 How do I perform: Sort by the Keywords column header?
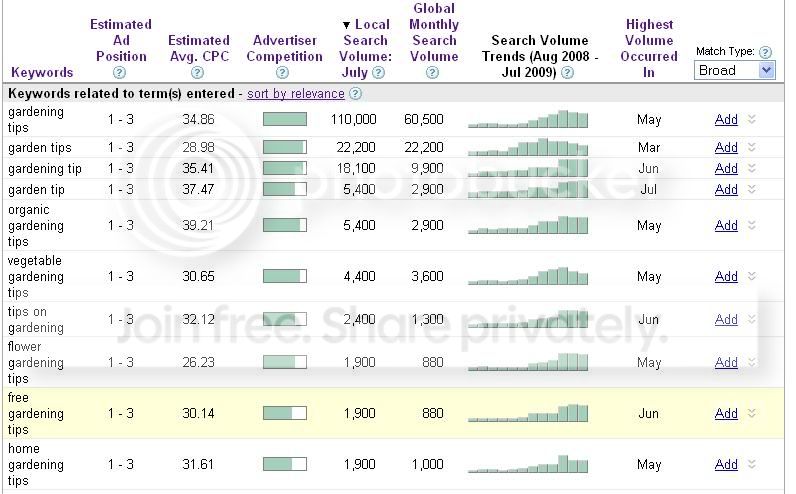[42, 72]
